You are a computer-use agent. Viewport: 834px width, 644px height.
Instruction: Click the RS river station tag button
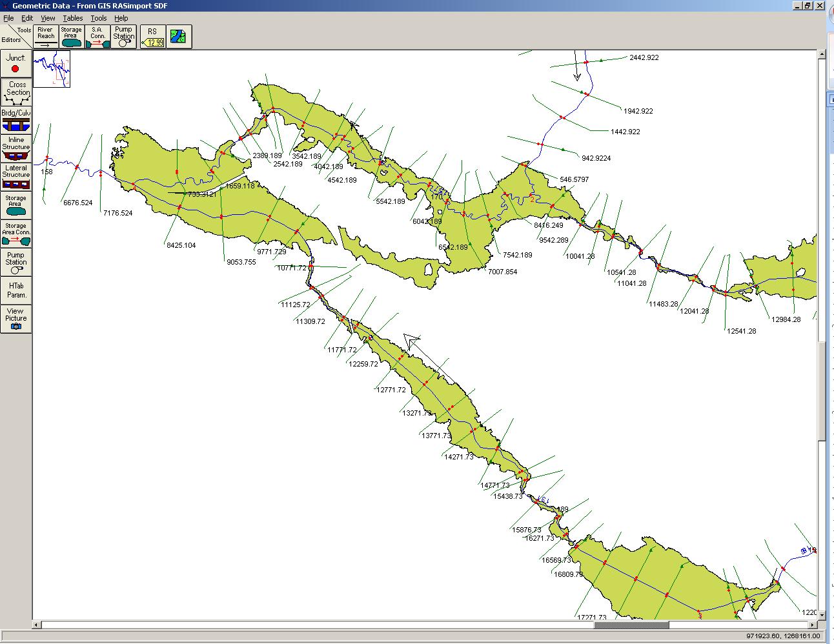[x=153, y=37]
